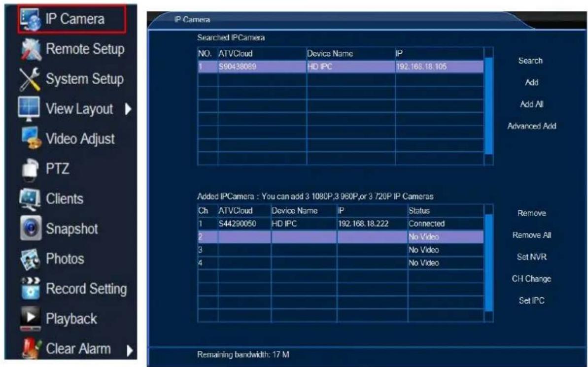588x367 pixels.
Task: Click the IP Camera window title tab
Action: coord(192,20)
